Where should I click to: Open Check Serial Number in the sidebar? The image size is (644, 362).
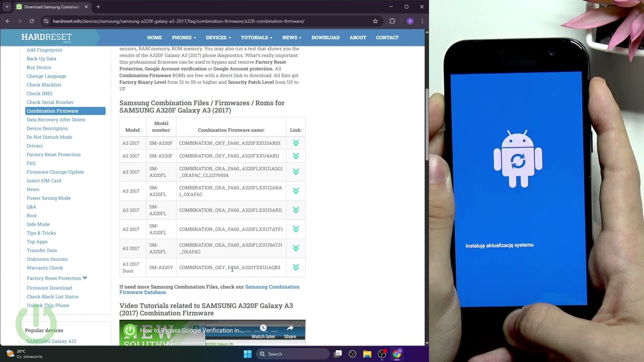point(50,102)
